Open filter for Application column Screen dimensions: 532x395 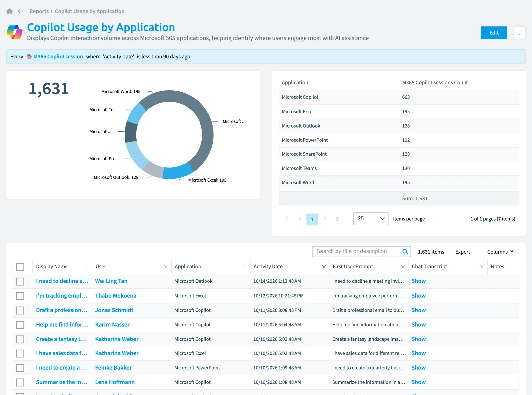click(245, 266)
